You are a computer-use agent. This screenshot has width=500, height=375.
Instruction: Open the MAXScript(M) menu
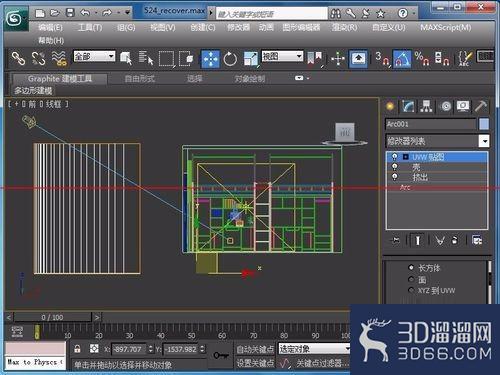tap(446, 27)
